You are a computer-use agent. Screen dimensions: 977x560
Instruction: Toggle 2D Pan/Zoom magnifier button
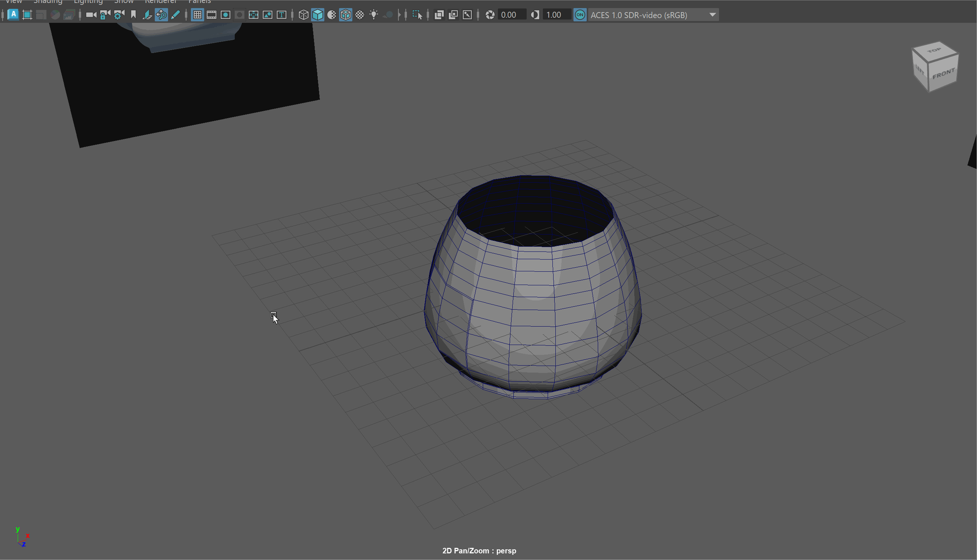(x=161, y=15)
